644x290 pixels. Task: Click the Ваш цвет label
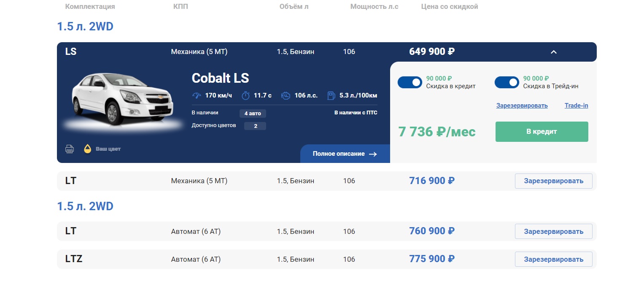(108, 149)
